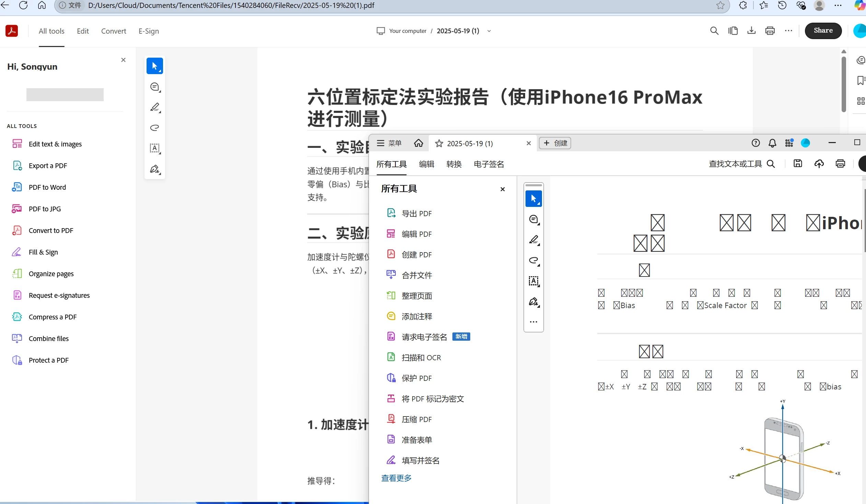866x504 pixels.
Task: Expand the file name dropdown chevron
Action: tap(489, 31)
